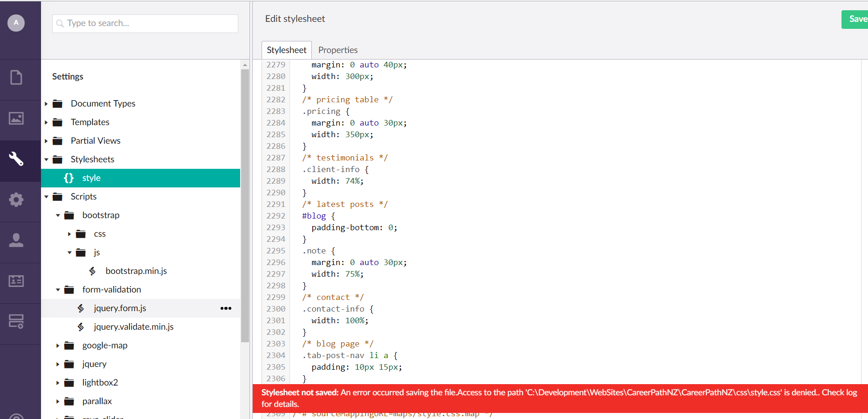This screenshot has width=868, height=419.
Task: Focus the Type to search field
Action: (x=145, y=23)
